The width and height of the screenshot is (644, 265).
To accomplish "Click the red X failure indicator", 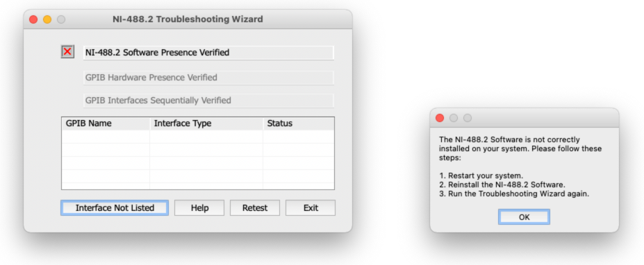I will 68,52.
